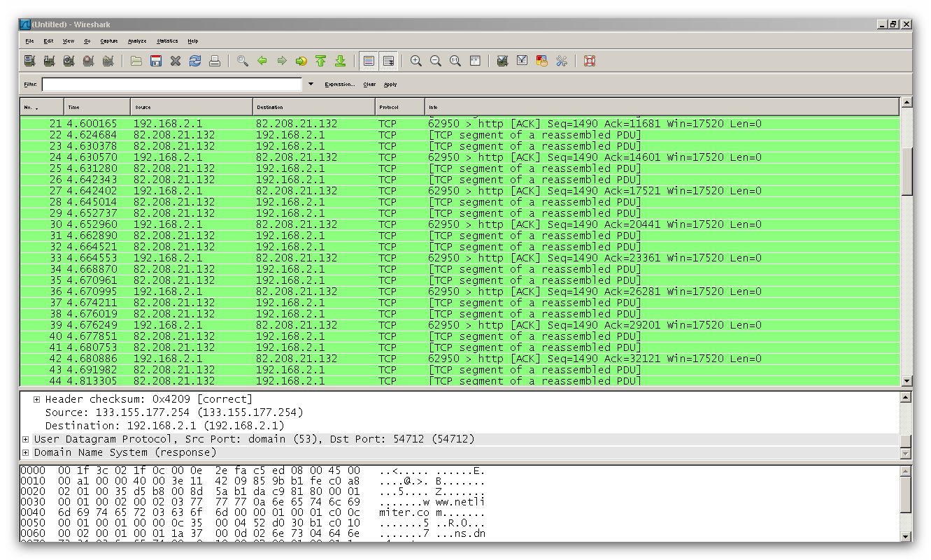Jump to the last packet
931x560 pixels.
pyautogui.click(x=341, y=61)
